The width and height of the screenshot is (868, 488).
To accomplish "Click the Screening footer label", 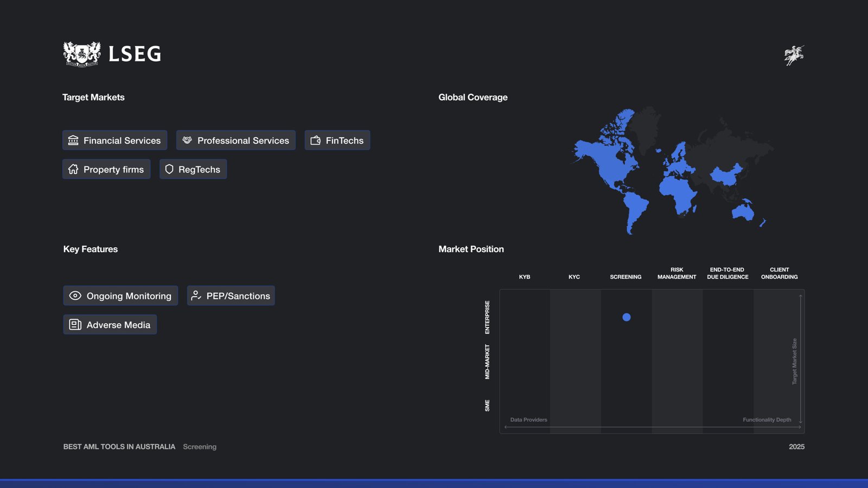I will point(200,447).
